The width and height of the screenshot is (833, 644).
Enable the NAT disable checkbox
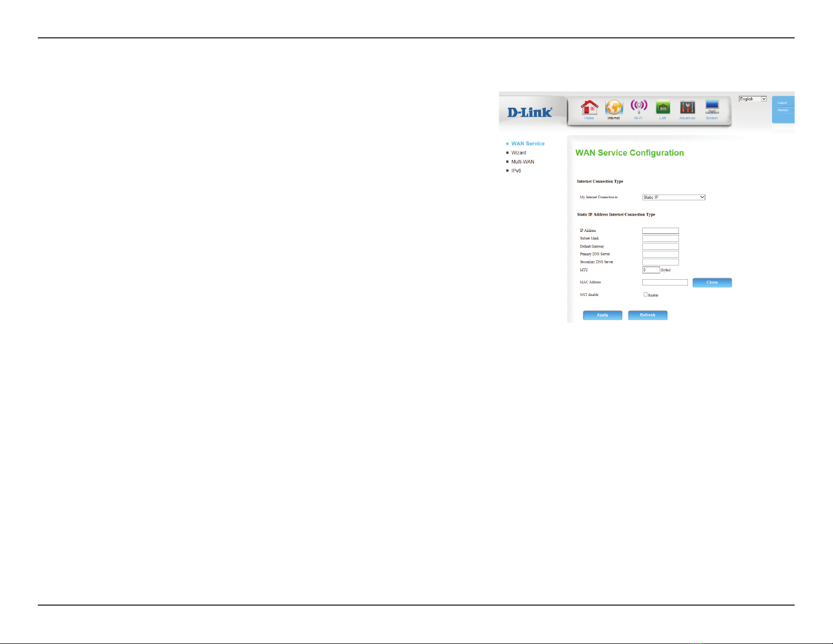[646, 295]
